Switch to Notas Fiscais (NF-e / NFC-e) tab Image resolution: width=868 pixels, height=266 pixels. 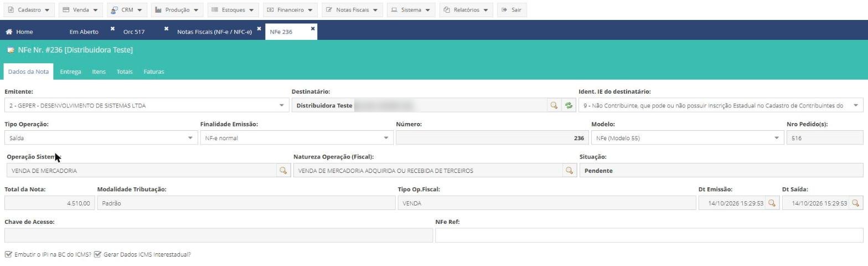214,32
